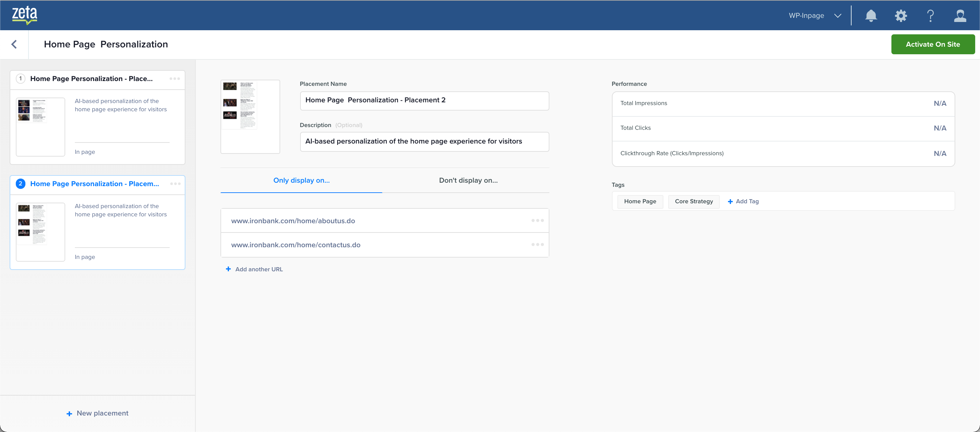
Task: Open the options menu for placement 1 card
Action: (x=175, y=79)
